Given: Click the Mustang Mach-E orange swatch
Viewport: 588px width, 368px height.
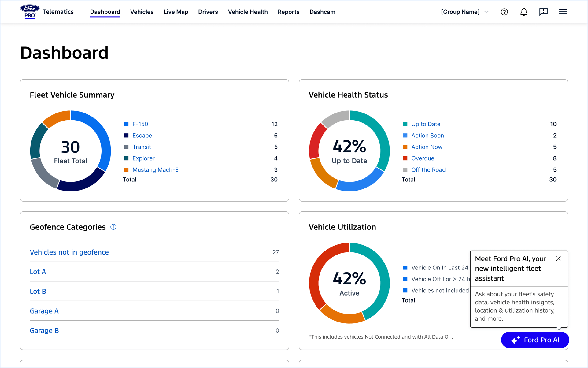Looking at the screenshot, I should tap(126, 170).
